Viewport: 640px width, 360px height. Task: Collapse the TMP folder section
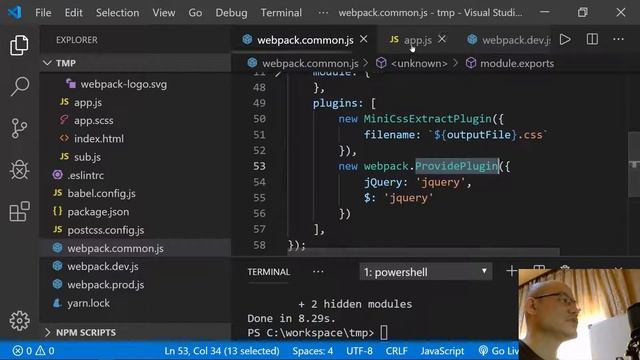[x=135, y=63]
